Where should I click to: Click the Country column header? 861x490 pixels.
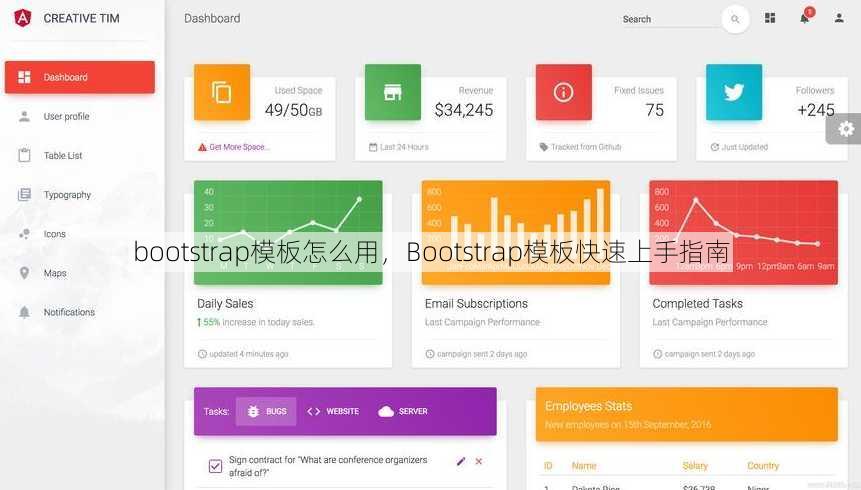[763, 466]
